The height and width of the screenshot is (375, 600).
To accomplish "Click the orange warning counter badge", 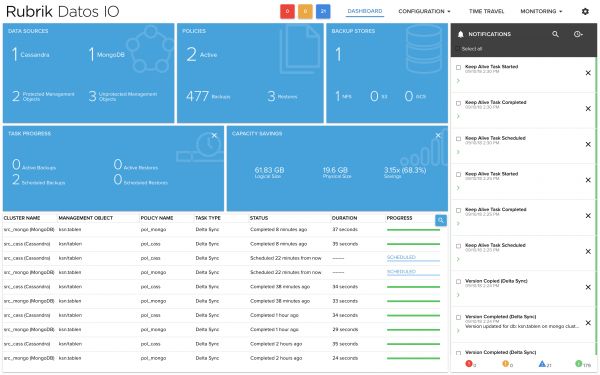I will pyautogui.click(x=305, y=11).
